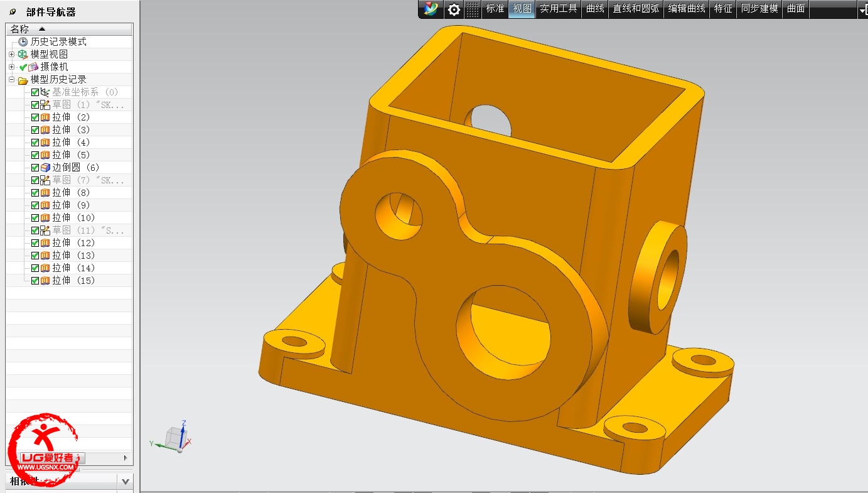The image size is (868, 493).
Task: Expand the 模型视图 tree node
Action: 11,54
